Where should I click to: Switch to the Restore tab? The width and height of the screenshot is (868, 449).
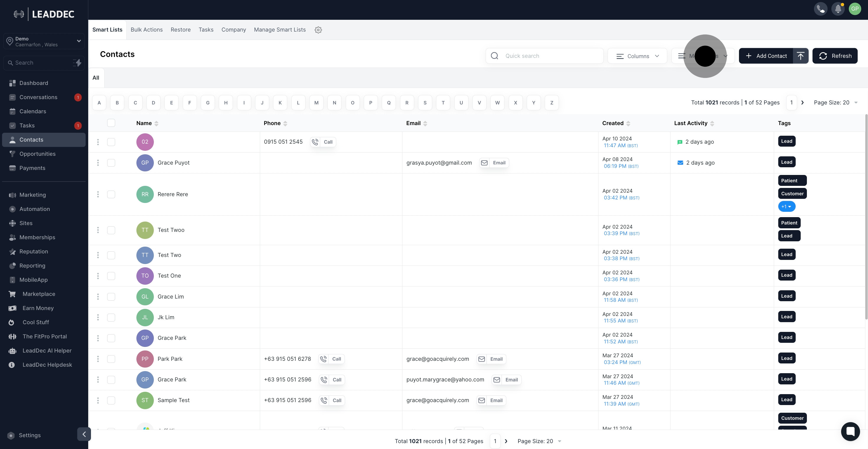(x=181, y=30)
